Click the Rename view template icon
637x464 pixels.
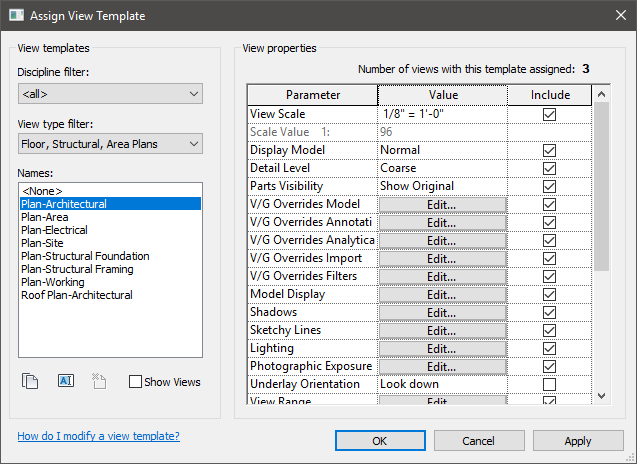66,381
